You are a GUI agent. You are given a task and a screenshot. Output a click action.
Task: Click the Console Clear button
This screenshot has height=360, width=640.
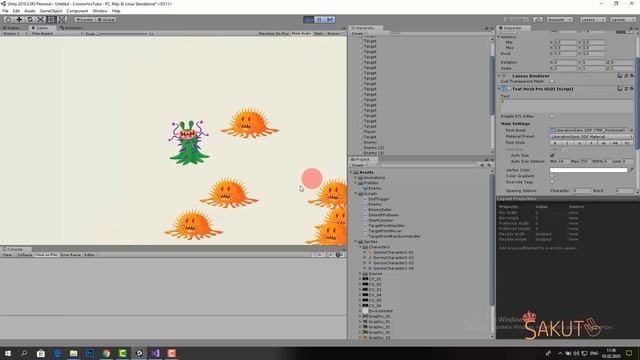click(7, 255)
